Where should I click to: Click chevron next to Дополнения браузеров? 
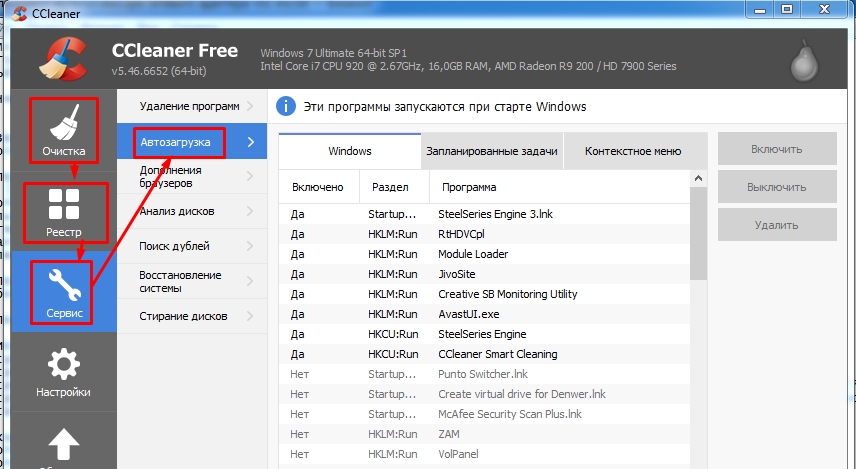(x=251, y=176)
